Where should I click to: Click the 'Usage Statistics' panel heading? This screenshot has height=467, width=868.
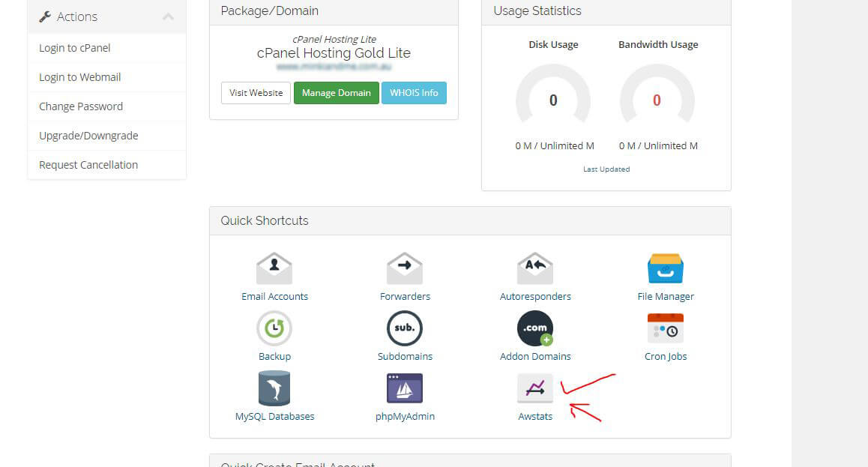coord(537,11)
